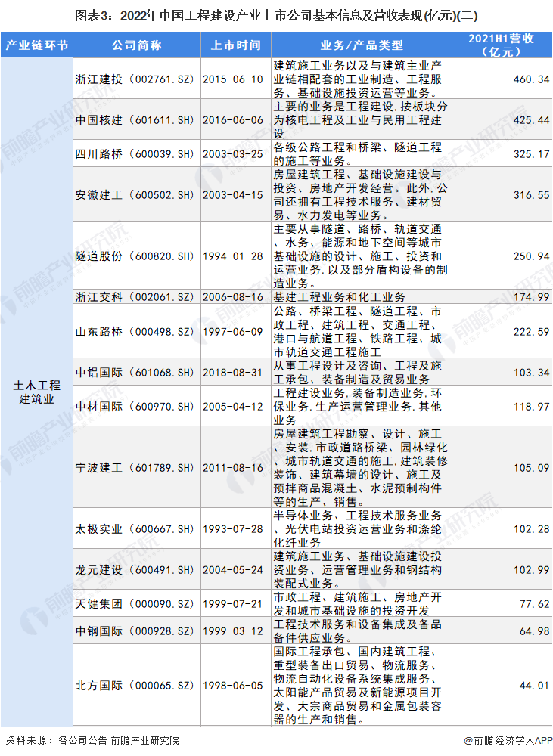Click revenue value 102.99
Image resolution: width=553 pixels, height=756 pixels.
[x=531, y=570]
